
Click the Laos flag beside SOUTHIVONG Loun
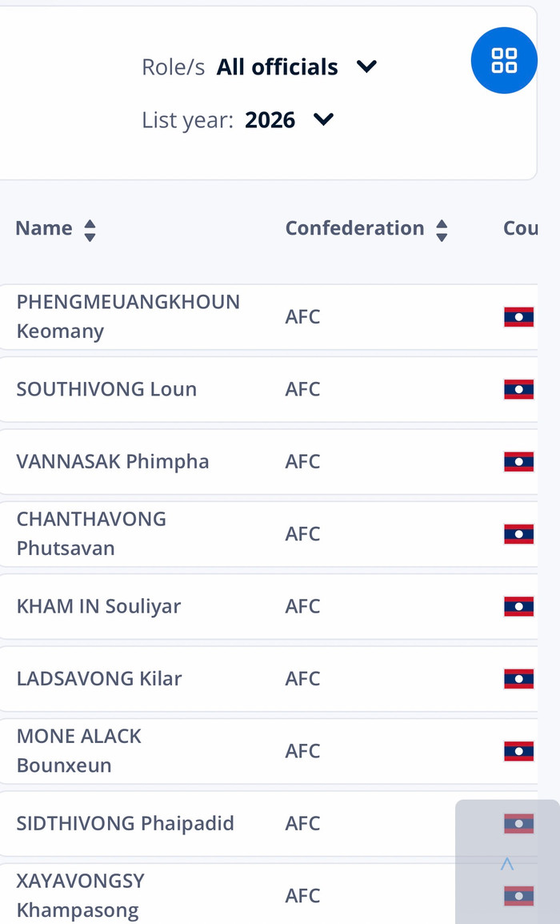pyautogui.click(x=518, y=389)
